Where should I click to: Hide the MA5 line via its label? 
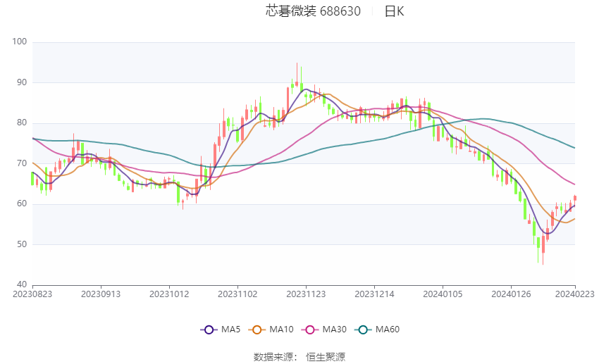(x=230, y=330)
